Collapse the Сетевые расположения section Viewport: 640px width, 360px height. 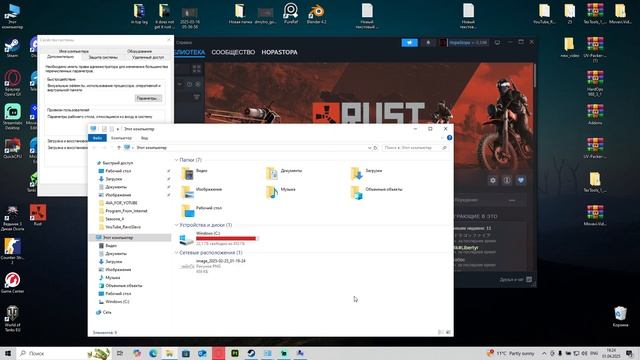click(176, 253)
